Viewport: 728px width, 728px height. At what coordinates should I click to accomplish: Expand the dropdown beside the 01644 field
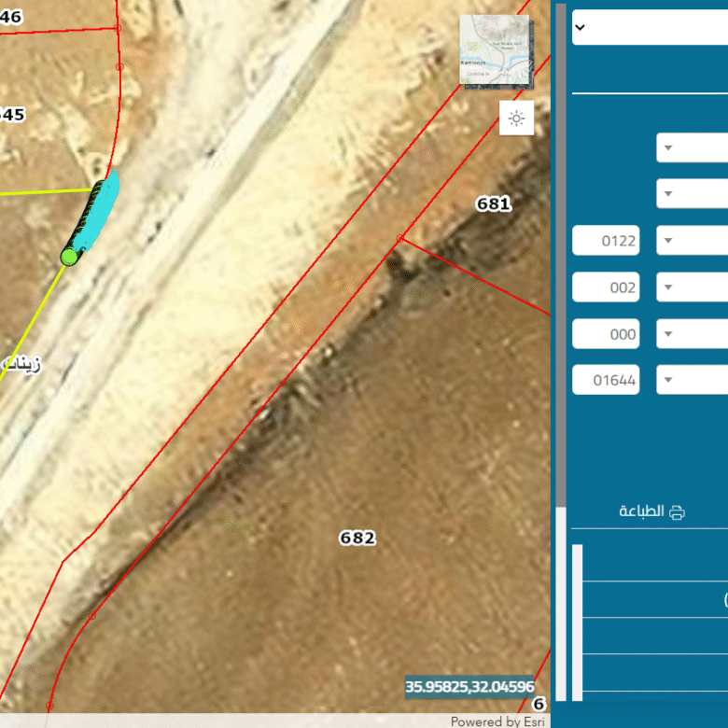click(668, 380)
